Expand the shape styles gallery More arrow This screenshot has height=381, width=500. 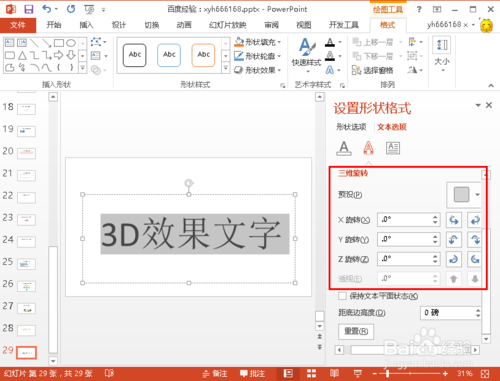pos(226,68)
